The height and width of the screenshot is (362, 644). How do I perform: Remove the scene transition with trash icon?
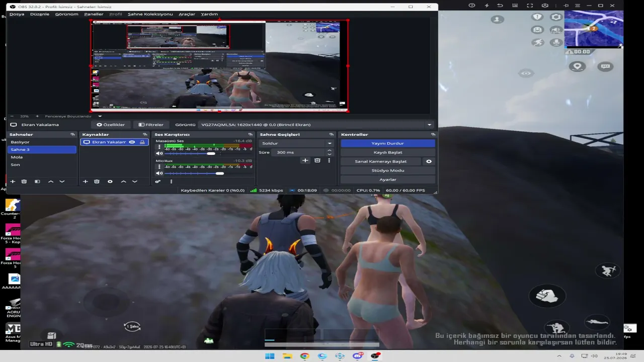click(317, 160)
